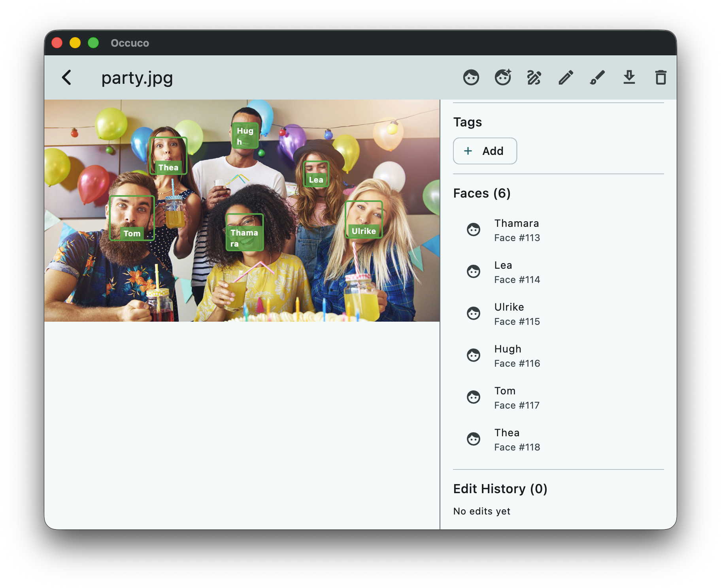Image resolution: width=721 pixels, height=588 pixels.
Task: Download the party.jpg image
Action: (629, 77)
